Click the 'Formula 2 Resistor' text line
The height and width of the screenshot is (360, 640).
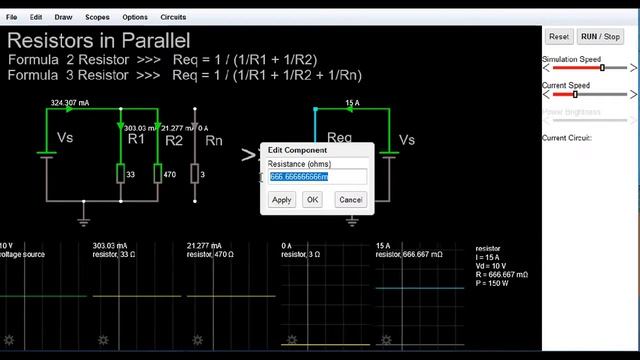click(162, 60)
